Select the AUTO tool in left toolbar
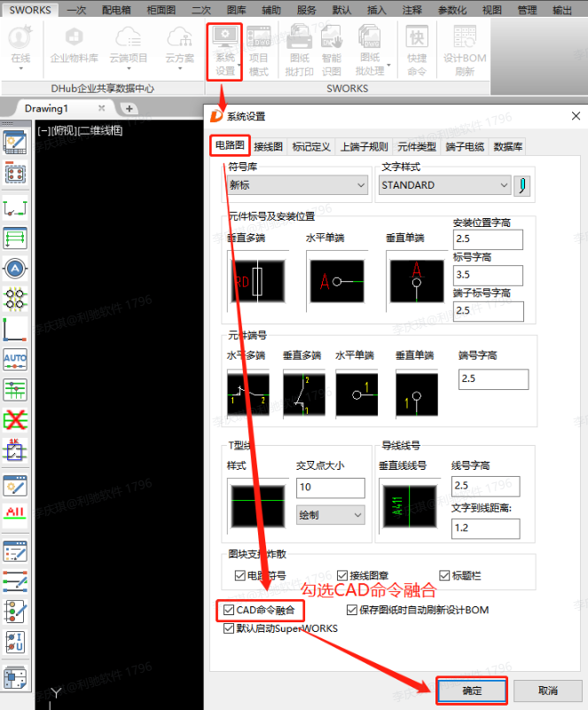 pyautogui.click(x=15, y=359)
